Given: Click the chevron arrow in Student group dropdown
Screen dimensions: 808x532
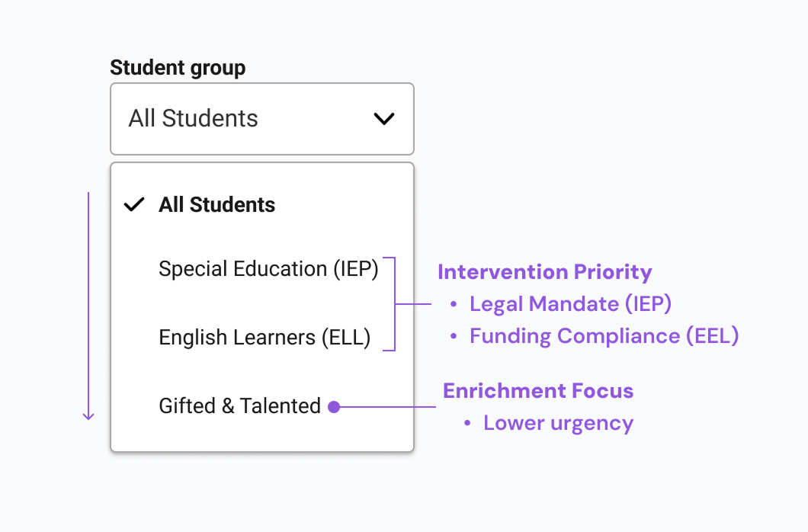Looking at the screenshot, I should [383, 119].
